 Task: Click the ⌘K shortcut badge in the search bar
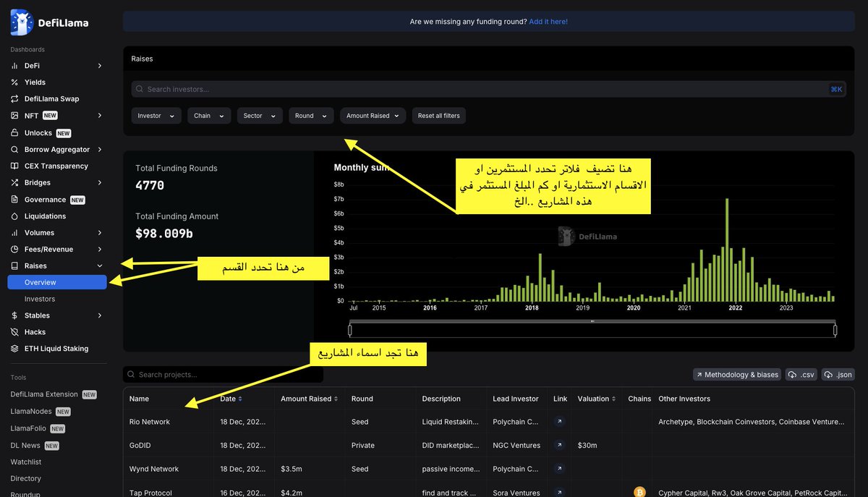click(x=836, y=90)
